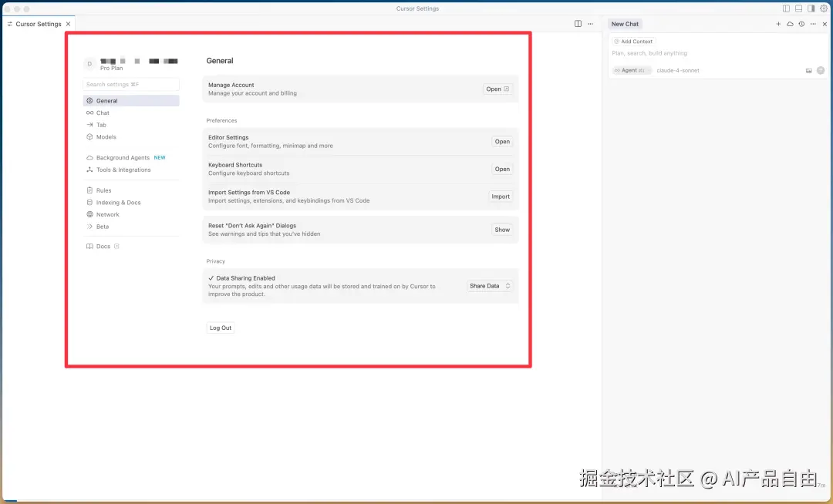Open Tools & Integrations settings
The image size is (833, 504).
131,170
